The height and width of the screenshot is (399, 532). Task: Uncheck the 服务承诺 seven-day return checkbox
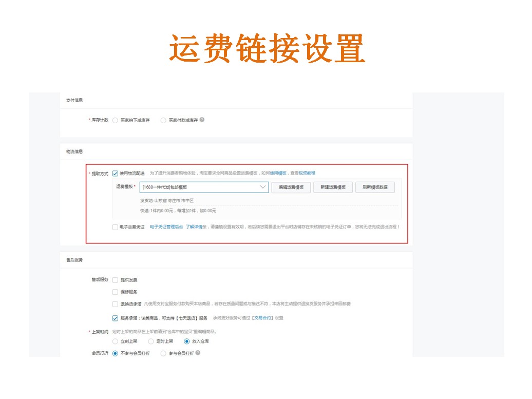(x=115, y=318)
